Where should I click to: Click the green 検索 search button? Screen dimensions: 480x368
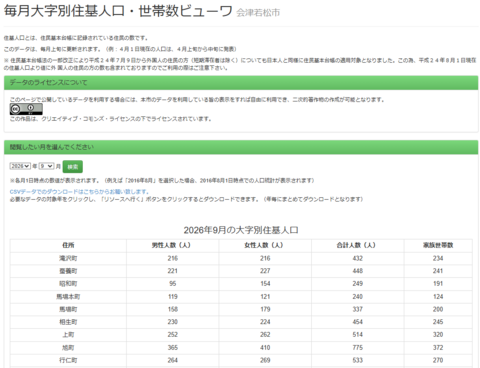[73, 167]
